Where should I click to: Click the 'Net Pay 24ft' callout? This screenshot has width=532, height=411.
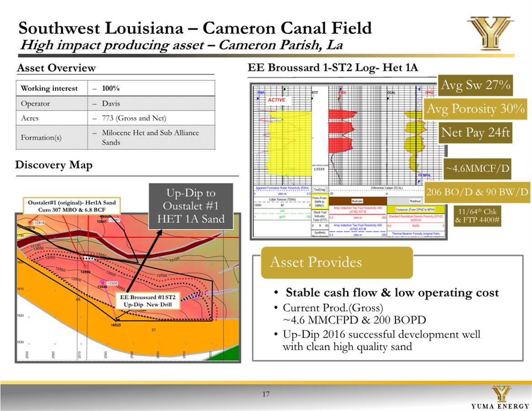[x=475, y=132]
